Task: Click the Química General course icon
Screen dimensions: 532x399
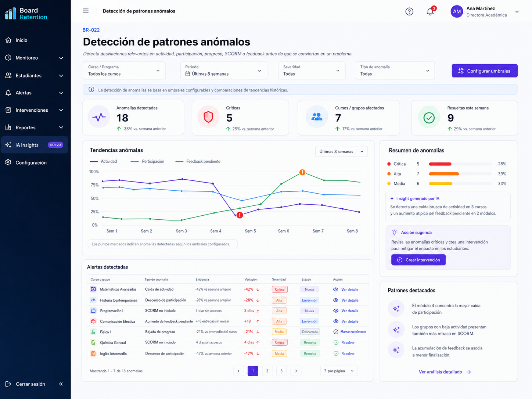Action: click(x=93, y=342)
